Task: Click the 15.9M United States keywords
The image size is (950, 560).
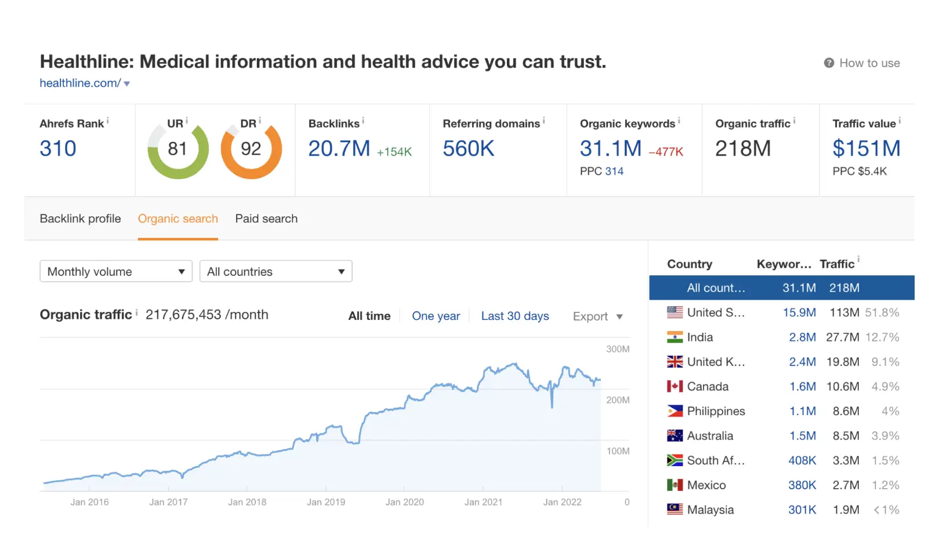Action: (x=799, y=312)
